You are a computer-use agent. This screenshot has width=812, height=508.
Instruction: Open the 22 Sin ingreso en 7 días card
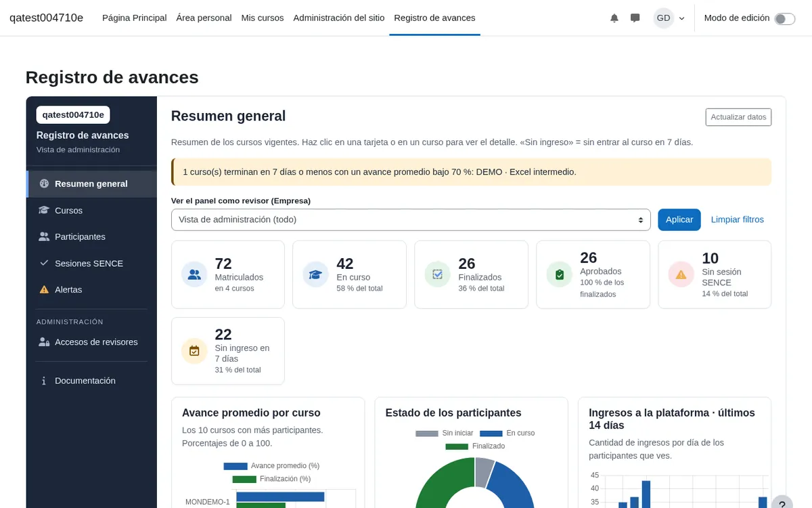coord(228,351)
